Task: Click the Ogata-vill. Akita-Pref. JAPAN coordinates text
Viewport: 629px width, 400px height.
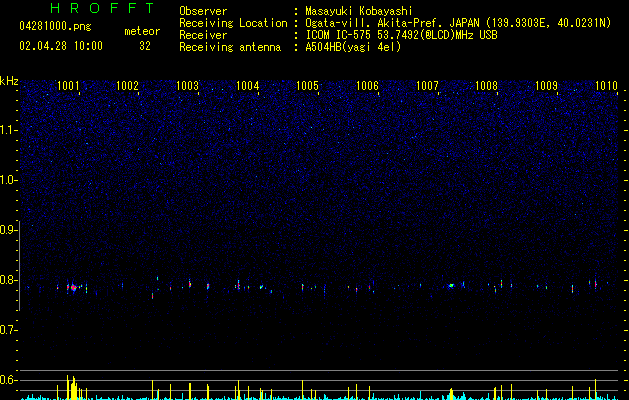Action: [458, 23]
